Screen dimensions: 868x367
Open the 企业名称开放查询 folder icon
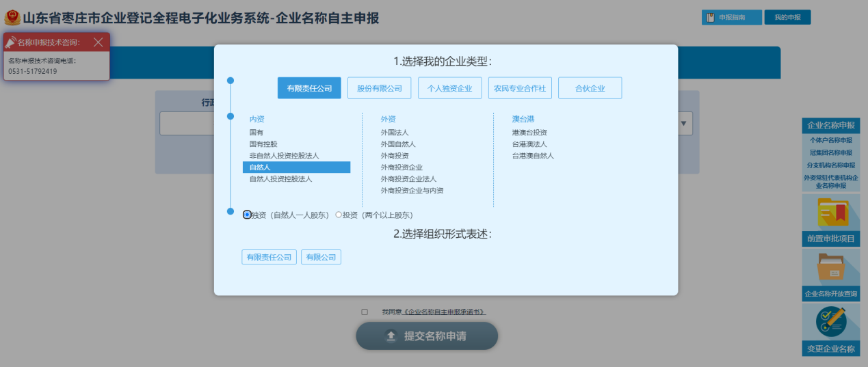[x=831, y=267]
